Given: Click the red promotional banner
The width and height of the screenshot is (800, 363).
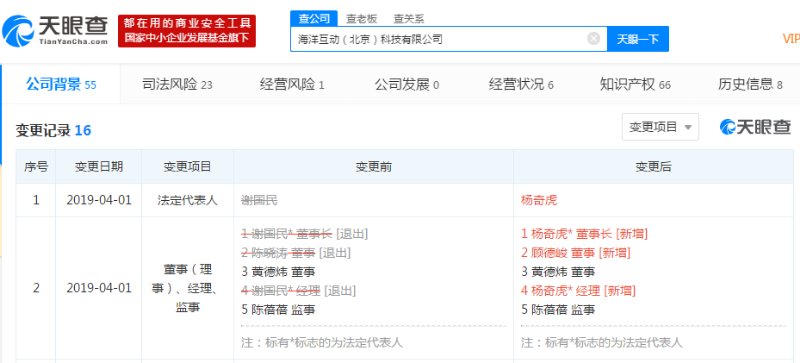Looking at the screenshot, I should [x=187, y=31].
